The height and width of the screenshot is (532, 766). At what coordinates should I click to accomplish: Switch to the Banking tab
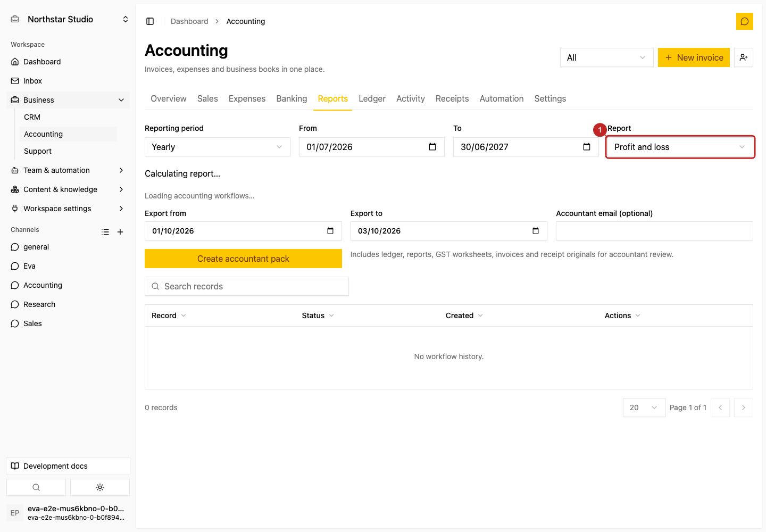point(292,99)
